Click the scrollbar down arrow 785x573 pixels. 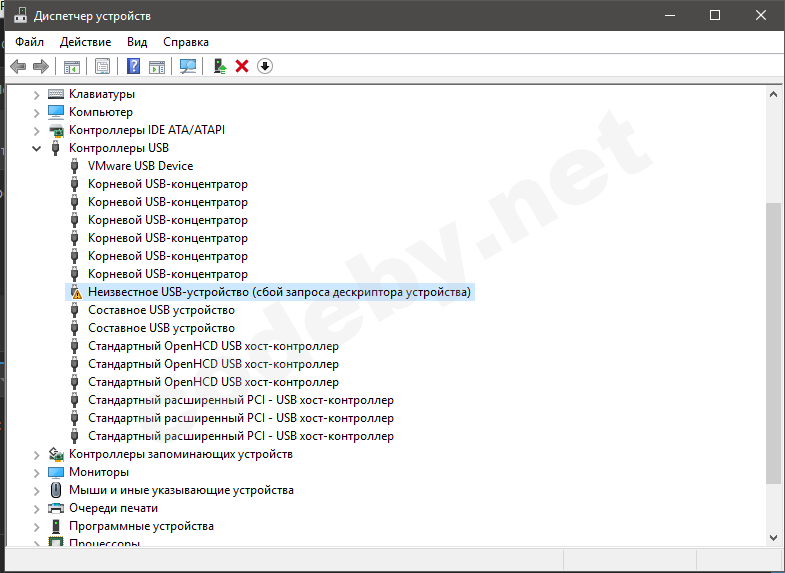tap(773, 538)
